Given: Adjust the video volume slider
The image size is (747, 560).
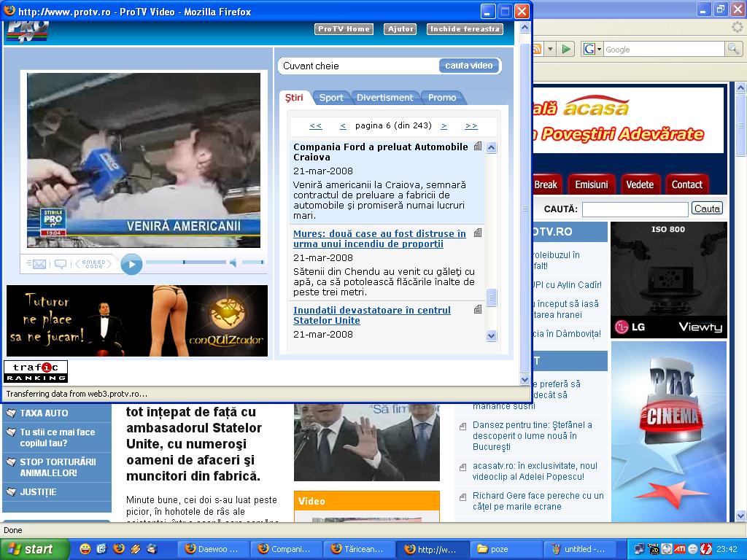Looking at the screenshot, I should point(252,262).
